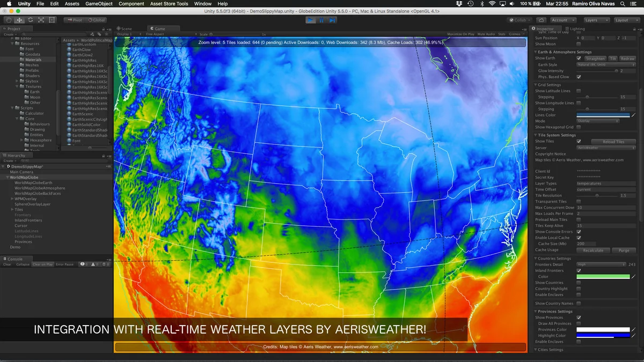Select the Scale tool in toolbar
This screenshot has width=644, height=362.
41,20
